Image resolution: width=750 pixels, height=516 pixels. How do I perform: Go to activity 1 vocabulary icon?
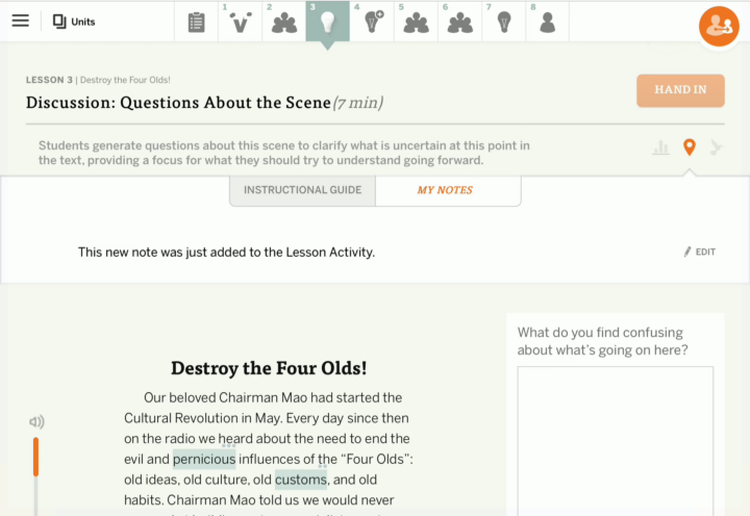pos(240,22)
